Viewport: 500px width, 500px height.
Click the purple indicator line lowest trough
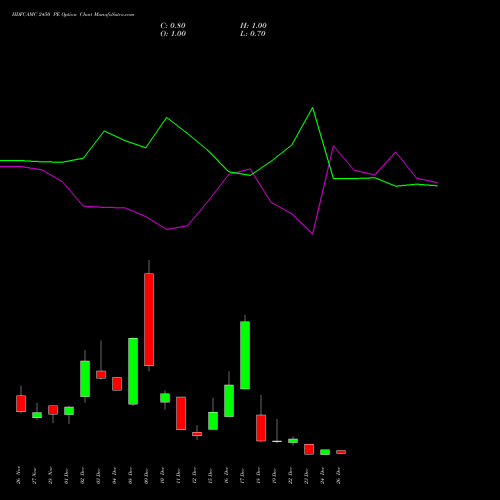click(312, 234)
